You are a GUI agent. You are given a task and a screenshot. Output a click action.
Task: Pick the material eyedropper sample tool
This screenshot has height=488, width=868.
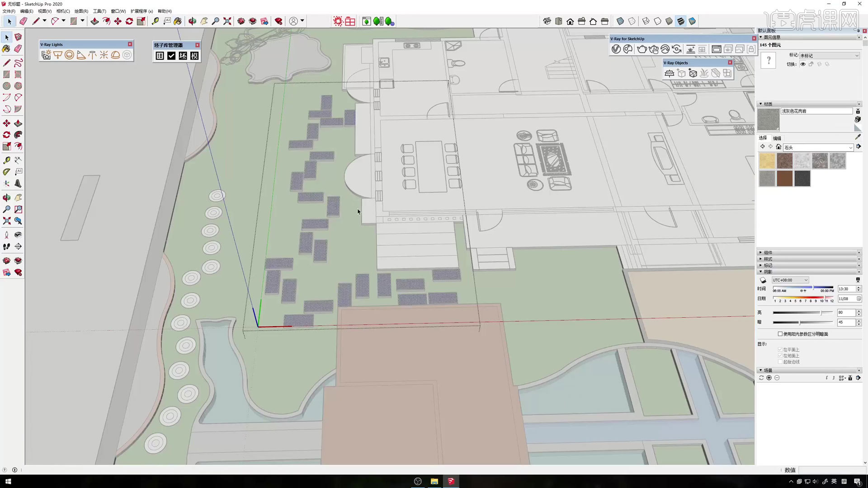tap(858, 137)
